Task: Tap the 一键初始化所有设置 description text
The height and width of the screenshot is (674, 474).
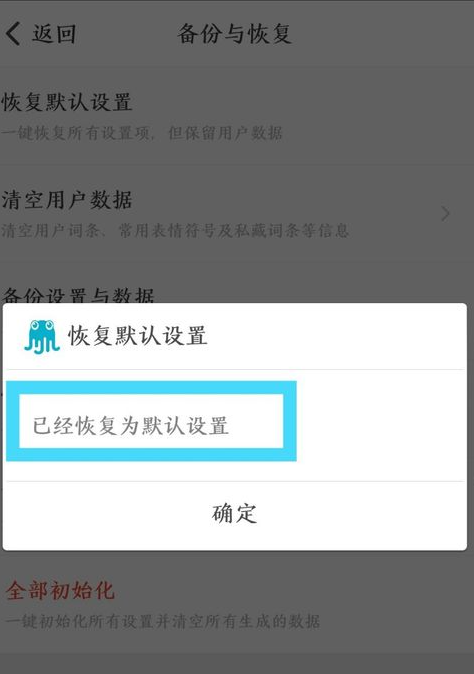Action: [162, 621]
